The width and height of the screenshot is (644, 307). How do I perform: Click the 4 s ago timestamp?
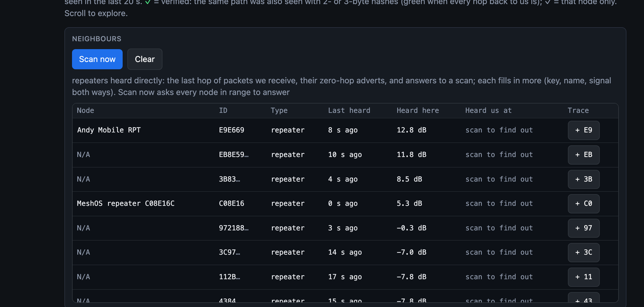pos(343,179)
